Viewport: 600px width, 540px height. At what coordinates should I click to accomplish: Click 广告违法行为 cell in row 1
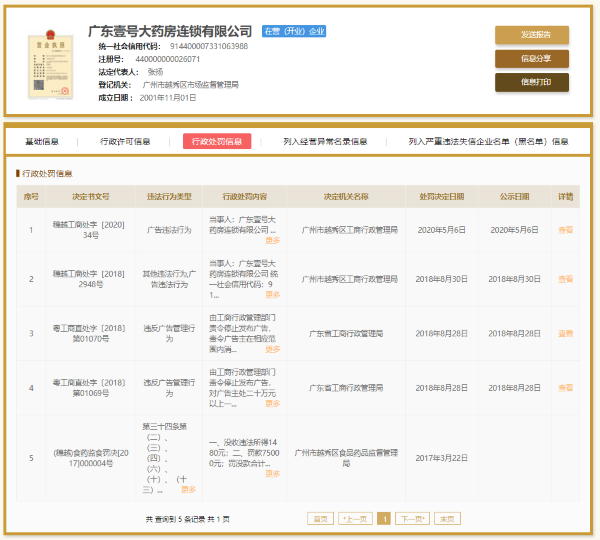[x=169, y=230]
